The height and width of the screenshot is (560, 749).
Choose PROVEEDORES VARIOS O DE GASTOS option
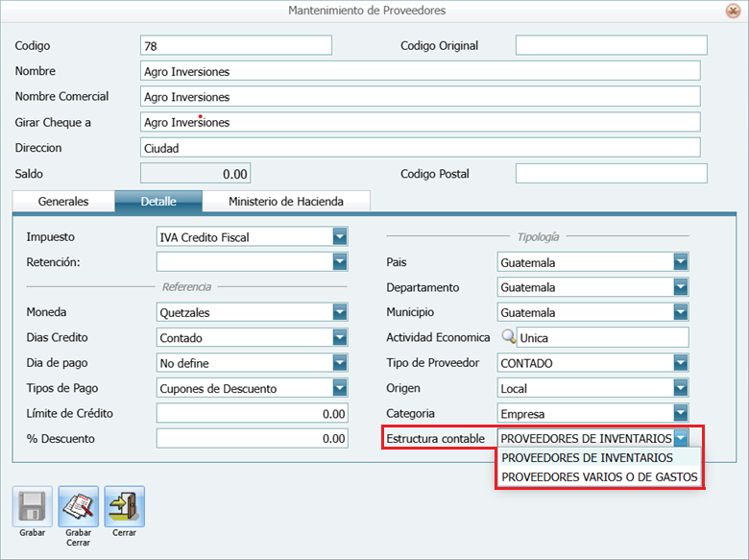599,476
